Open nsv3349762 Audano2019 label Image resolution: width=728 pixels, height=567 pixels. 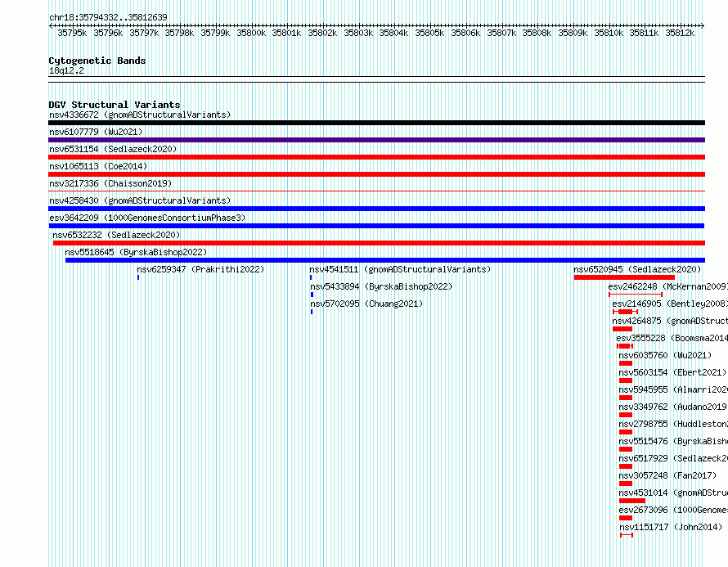point(673,407)
